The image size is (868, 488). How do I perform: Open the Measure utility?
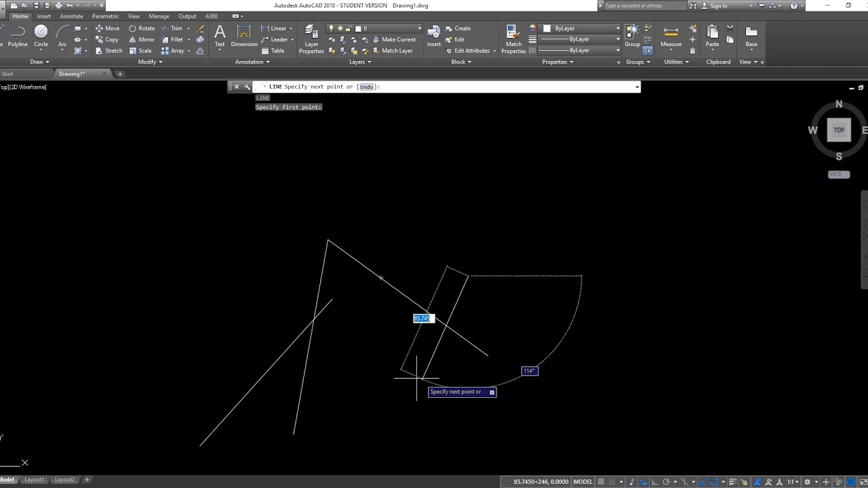click(671, 37)
